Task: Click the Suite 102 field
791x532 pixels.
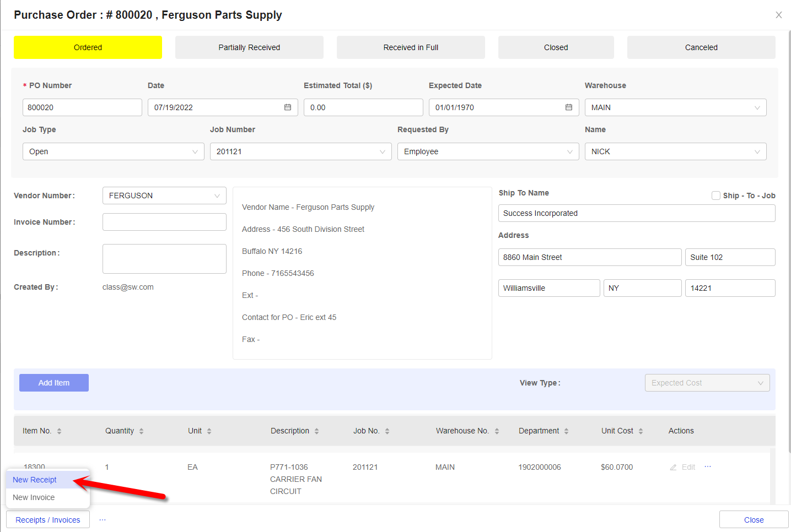Action: click(730, 257)
